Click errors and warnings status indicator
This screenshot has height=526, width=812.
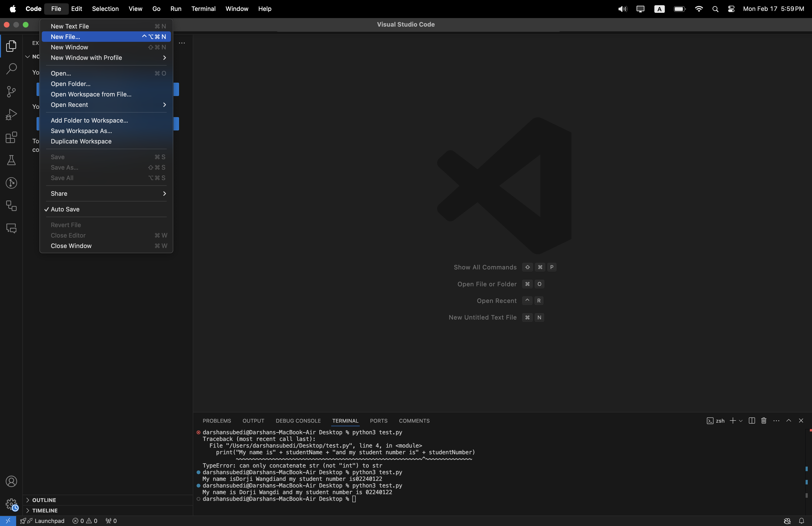coord(85,521)
